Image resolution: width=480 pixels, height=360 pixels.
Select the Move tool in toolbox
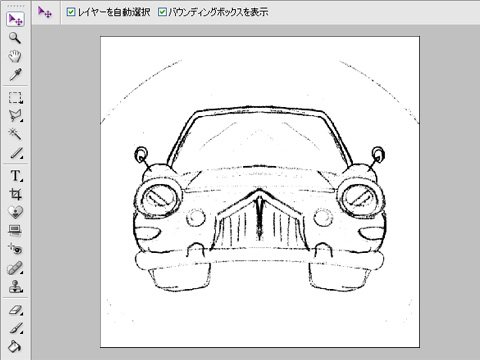pos(15,19)
